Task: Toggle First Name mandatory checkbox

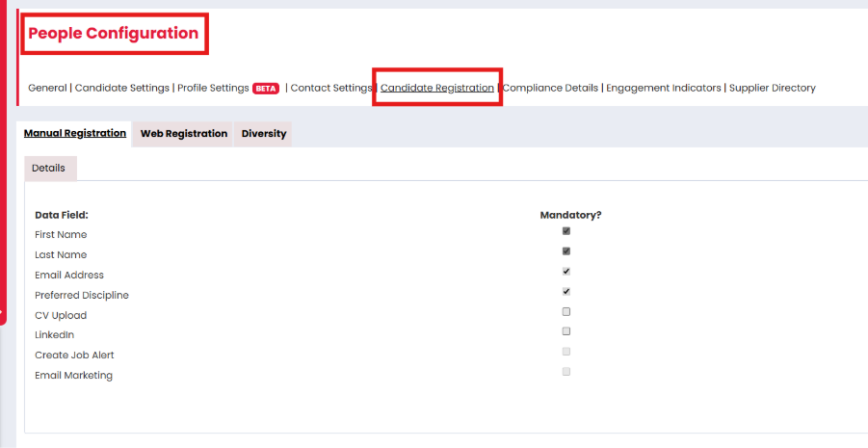Action: pyautogui.click(x=566, y=231)
